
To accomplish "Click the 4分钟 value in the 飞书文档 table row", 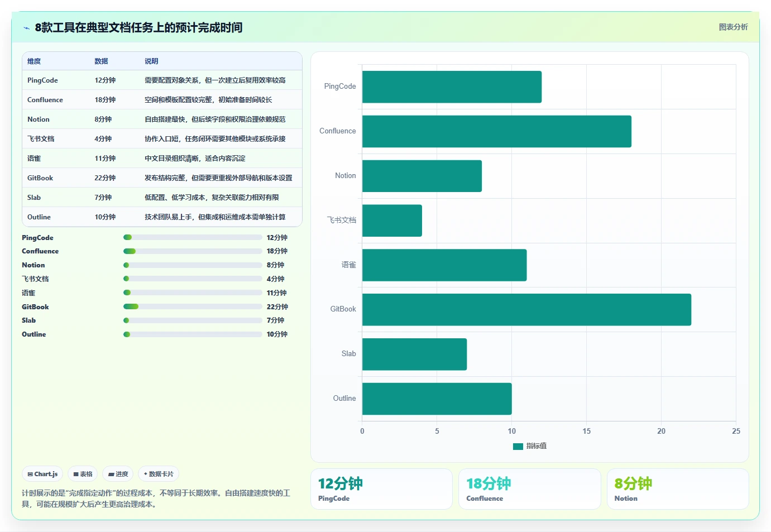I will click(103, 139).
